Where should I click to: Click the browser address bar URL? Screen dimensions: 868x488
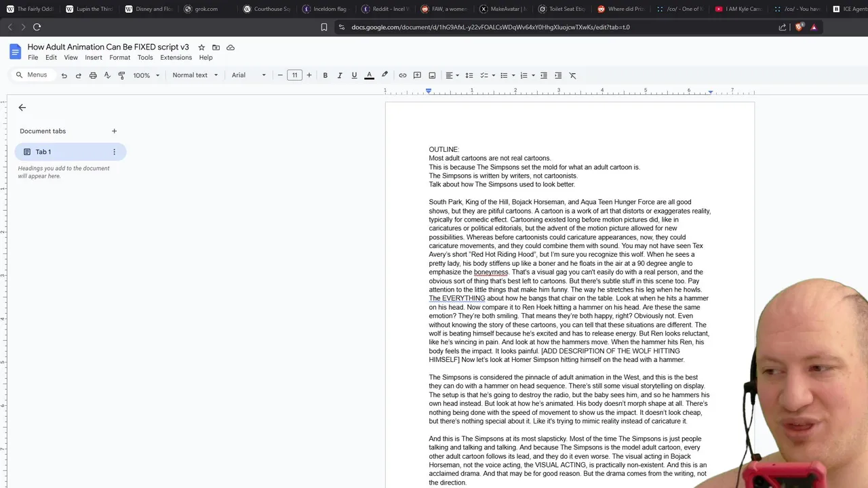pyautogui.click(x=490, y=27)
